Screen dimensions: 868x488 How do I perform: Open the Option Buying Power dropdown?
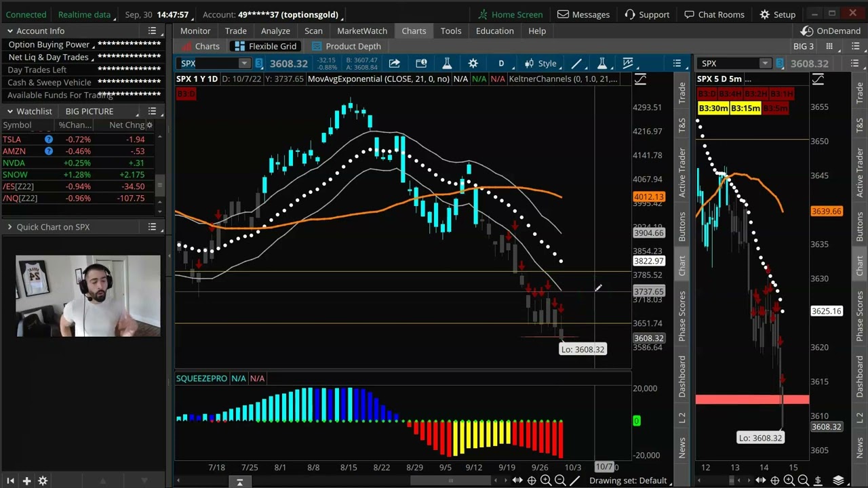pyautogui.click(x=52, y=45)
